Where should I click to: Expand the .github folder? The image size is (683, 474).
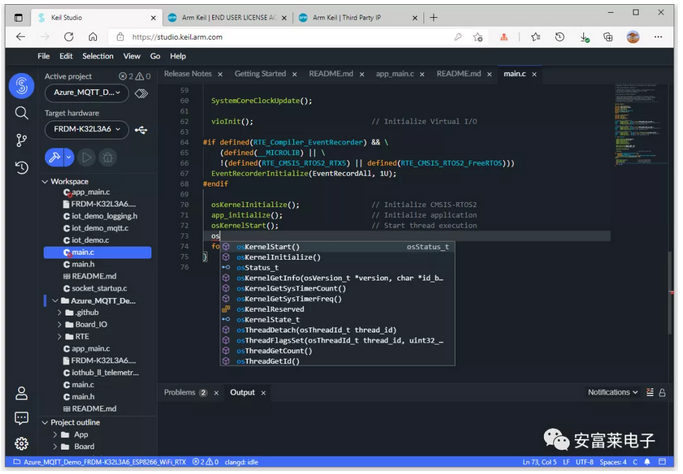pos(60,313)
